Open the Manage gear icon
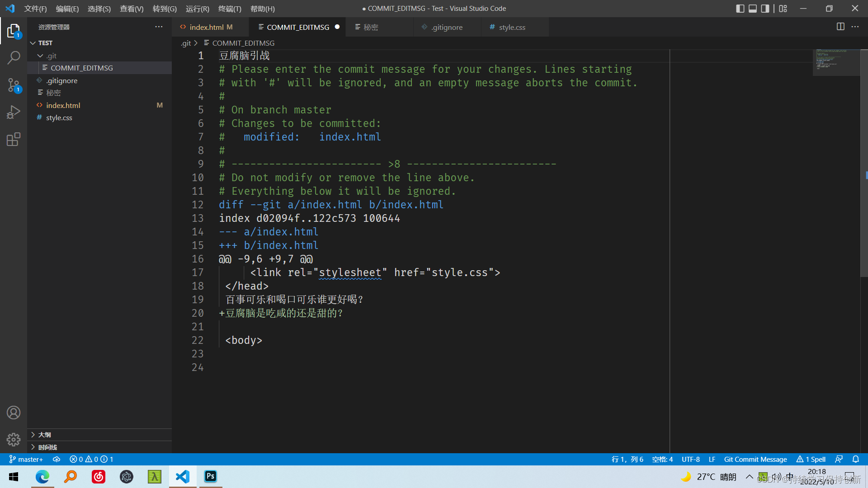 pos(14,439)
